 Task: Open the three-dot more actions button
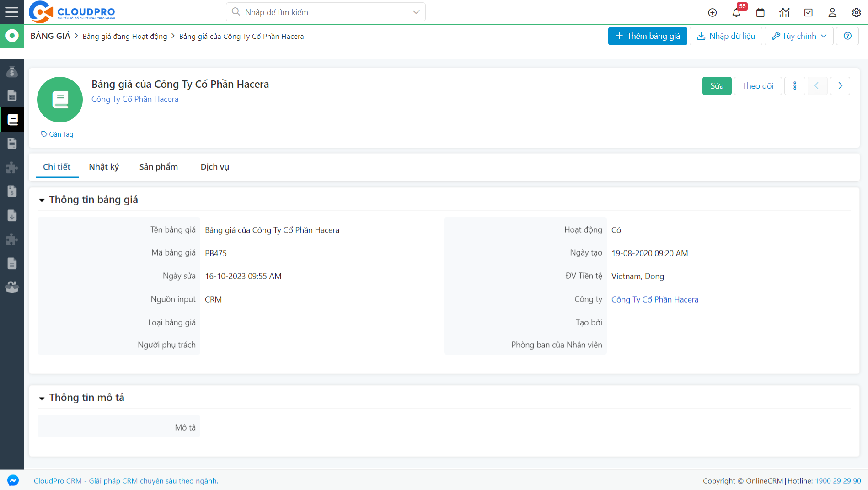(x=795, y=86)
